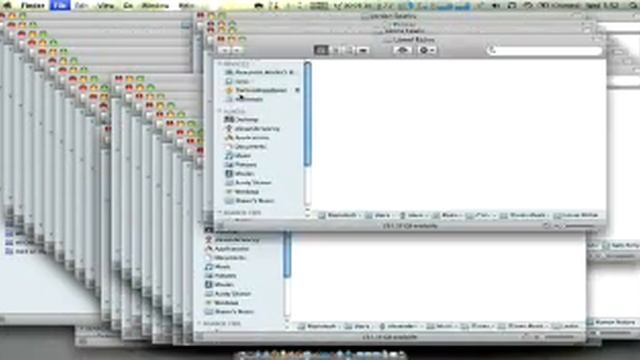This screenshot has width=640, height=360.
Task: Switch front Finder window to list view
Action: 336,50
